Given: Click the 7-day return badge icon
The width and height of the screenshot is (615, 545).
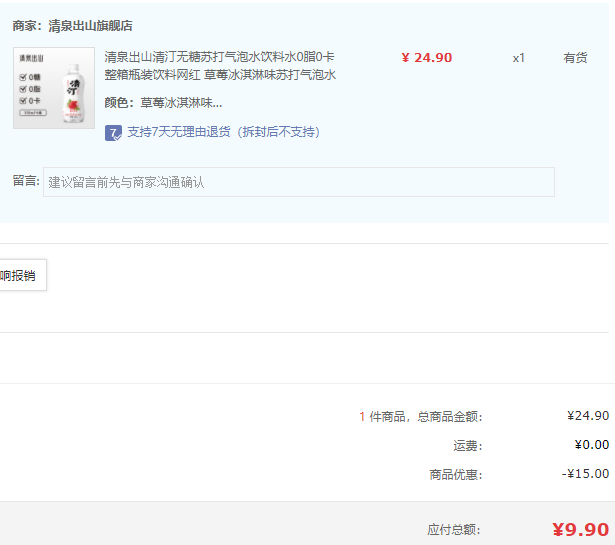Looking at the screenshot, I should (x=113, y=133).
